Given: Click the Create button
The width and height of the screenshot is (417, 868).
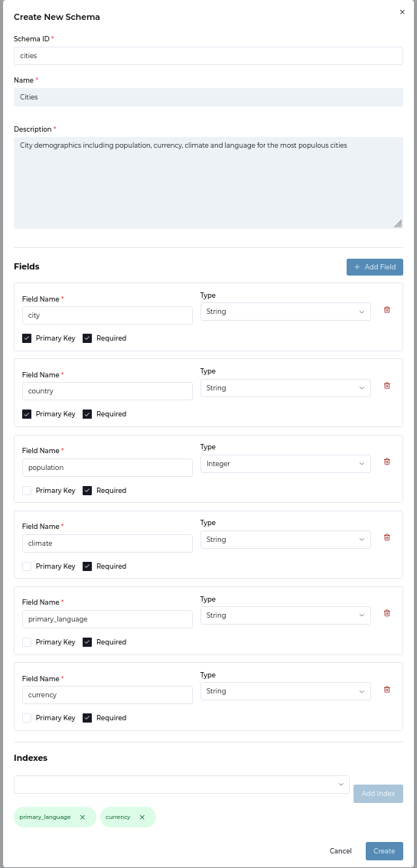Looking at the screenshot, I should tap(384, 851).
